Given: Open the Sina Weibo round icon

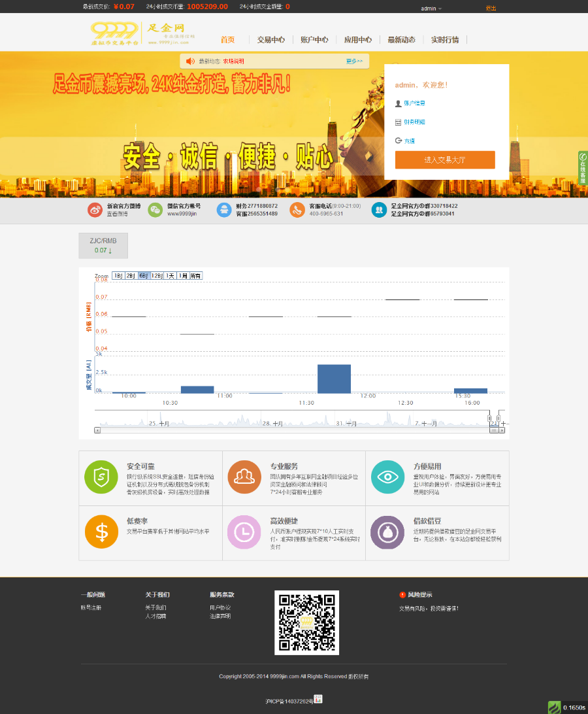Looking at the screenshot, I should click(95, 210).
